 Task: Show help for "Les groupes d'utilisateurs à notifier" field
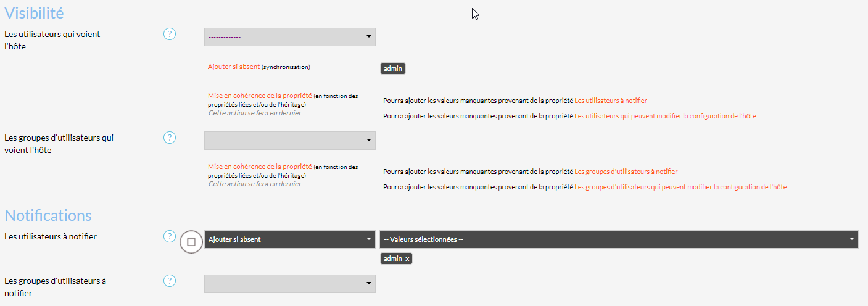point(170,281)
